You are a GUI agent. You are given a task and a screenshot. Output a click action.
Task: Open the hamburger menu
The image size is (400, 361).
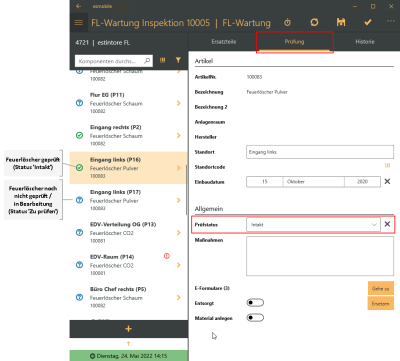coord(79,23)
